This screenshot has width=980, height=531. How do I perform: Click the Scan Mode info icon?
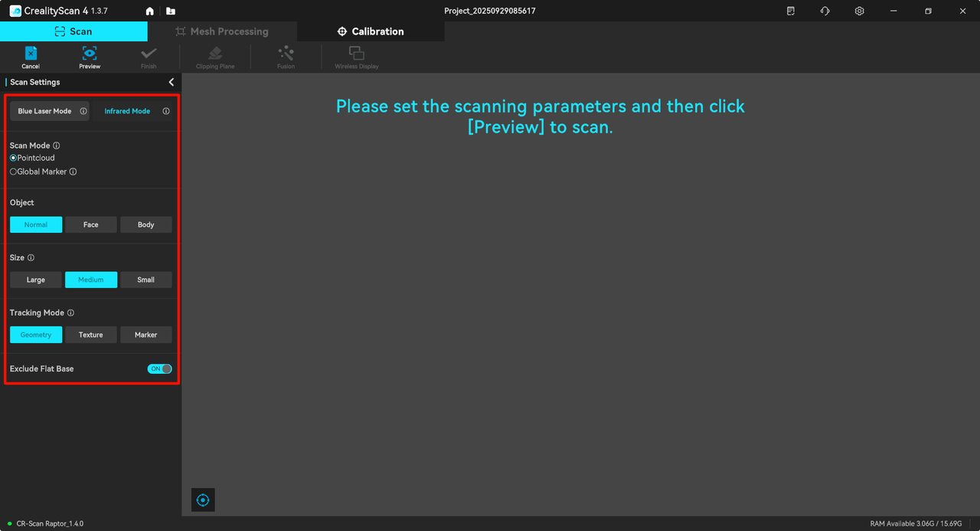pyautogui.click(x=57, y=146)
